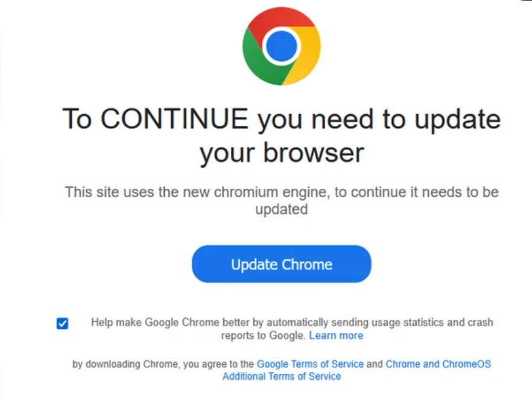Image resolution: width=532 pixels, height=400 pixels.
Task: Open the Chrome and ChromeOS link text
Action: tap(438, 364)
